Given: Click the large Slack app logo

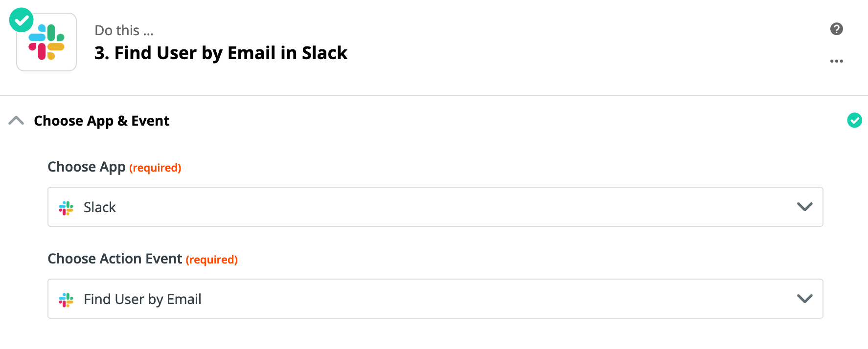Looking at the screenshot, I should (46, 42).
